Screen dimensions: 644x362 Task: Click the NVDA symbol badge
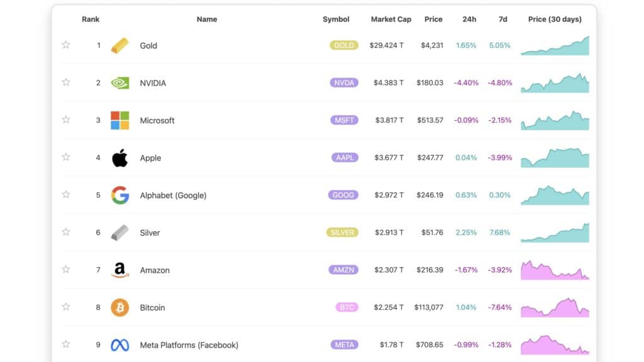pyautogui.click(x=344, y=82)
